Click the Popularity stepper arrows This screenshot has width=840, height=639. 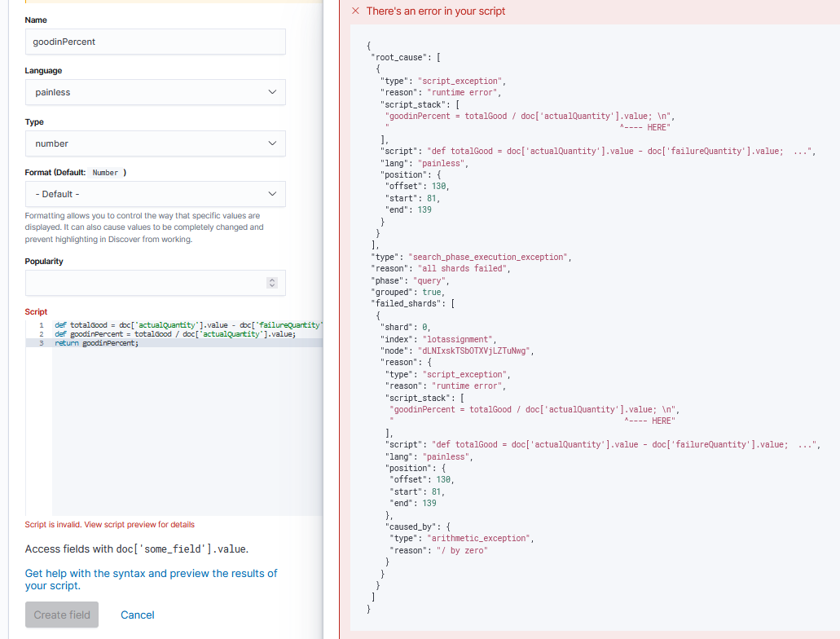click(x=272, y=283)
